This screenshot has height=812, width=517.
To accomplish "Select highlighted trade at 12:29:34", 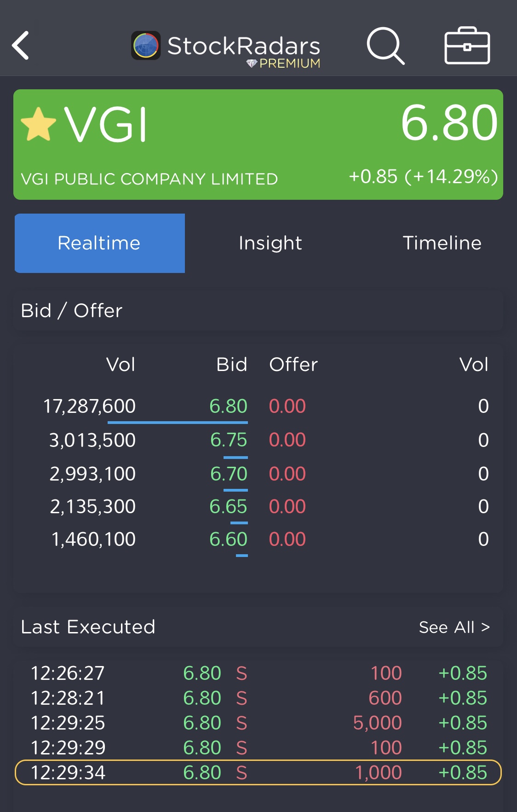I will pyautogui.click(x=258, y=772).
